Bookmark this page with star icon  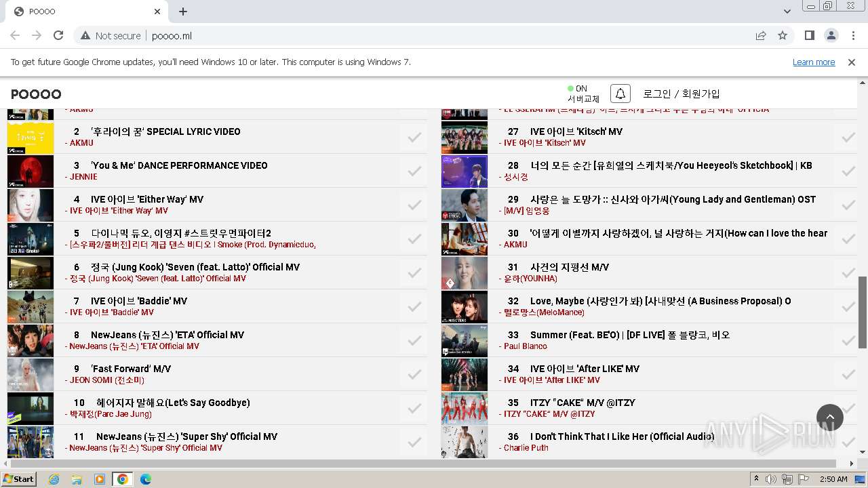click(783, 35)
